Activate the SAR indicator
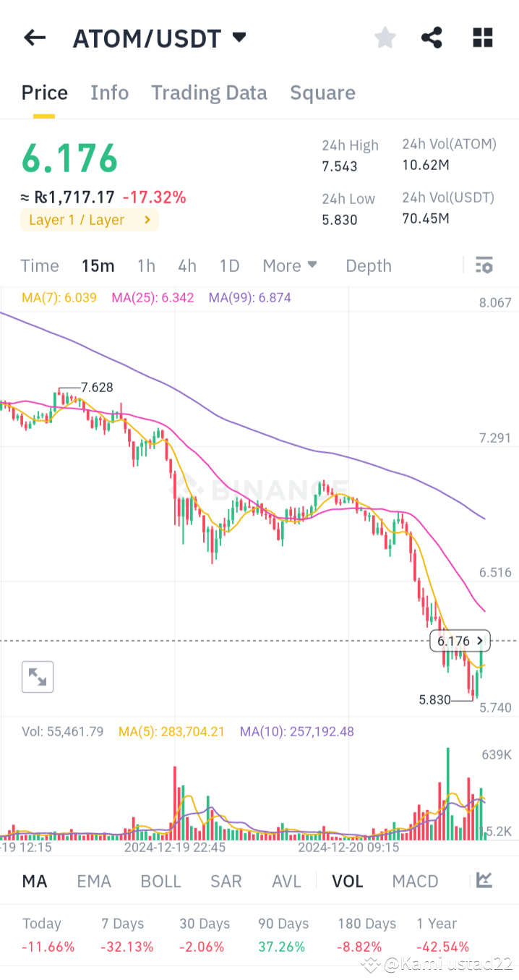519x980 pixels. tap(226, 881)
